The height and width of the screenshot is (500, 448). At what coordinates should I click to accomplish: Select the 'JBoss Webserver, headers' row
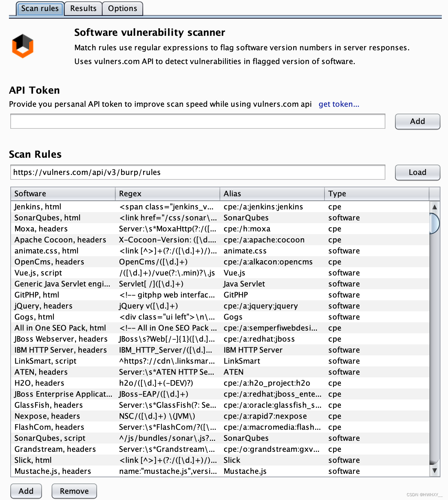[x=220, y=339]
